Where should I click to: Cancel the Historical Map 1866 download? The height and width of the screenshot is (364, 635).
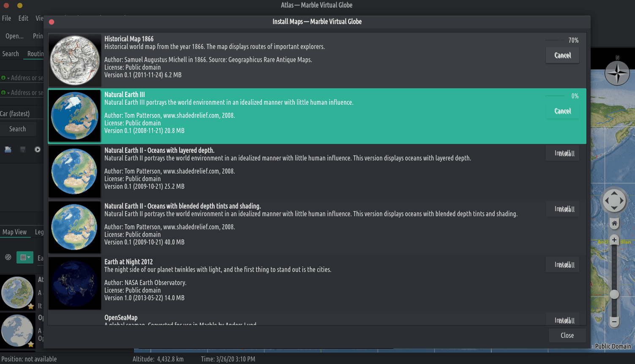pos(562,55)
